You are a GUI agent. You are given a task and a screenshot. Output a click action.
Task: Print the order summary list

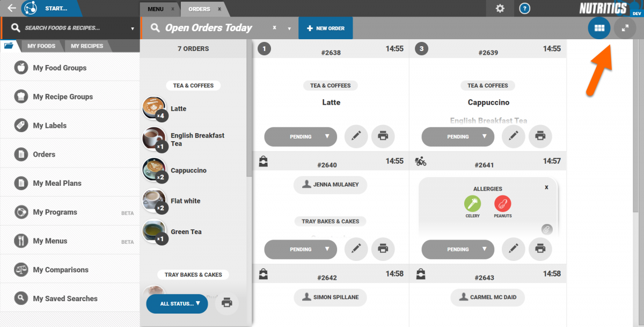(226, 303)
